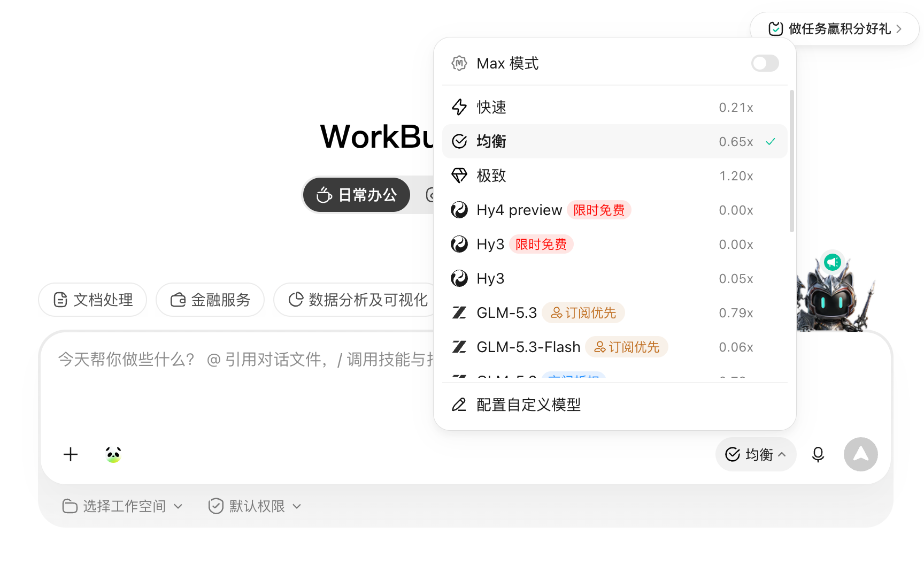Click the plus add attachment icon
The height and width of the screenshot is (564, 924).
pos(71,454)
